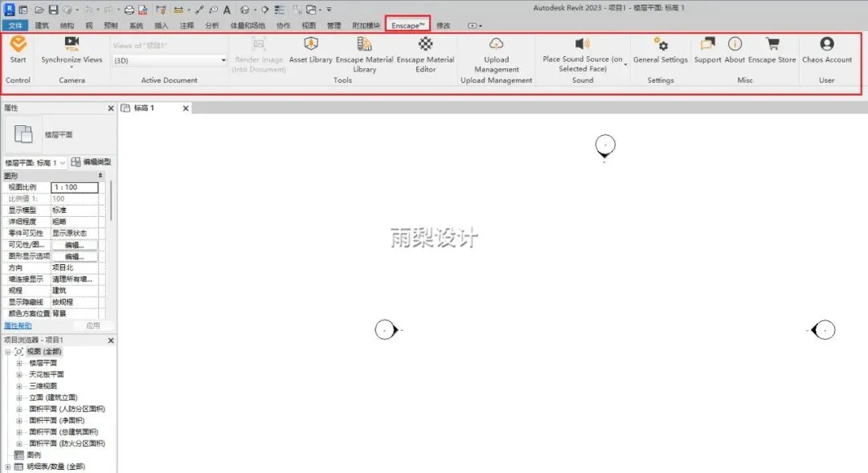The image size is (868, 473).
Task: Switch to the 附加模块 ribbon tab
Action: click(x=366, y=26)
